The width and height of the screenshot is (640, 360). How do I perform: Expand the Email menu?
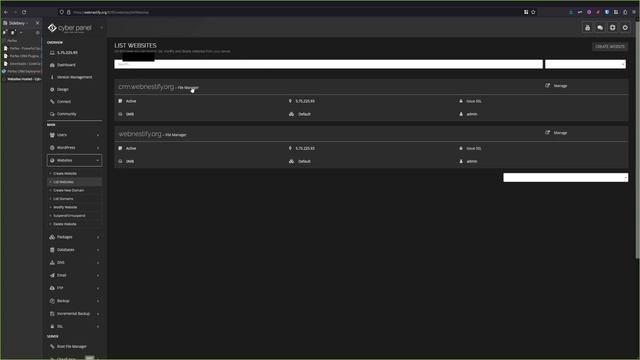click(74, 275)
